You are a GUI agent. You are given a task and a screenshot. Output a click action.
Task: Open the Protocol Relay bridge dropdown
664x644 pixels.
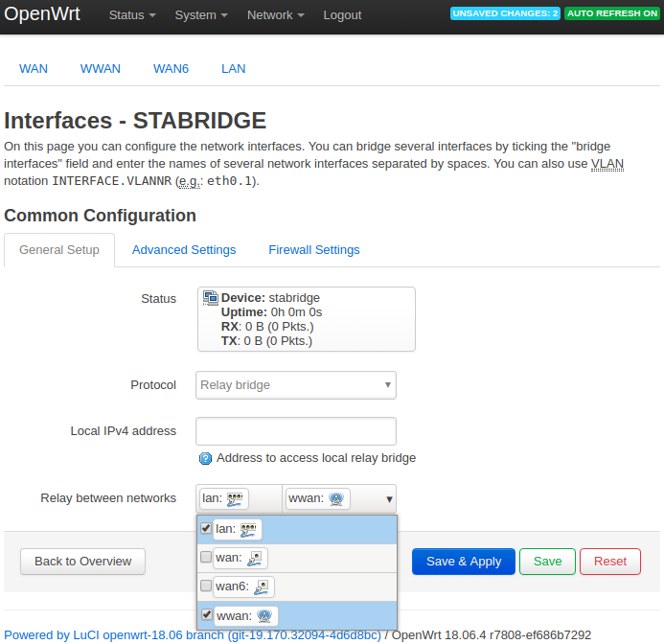(x=296, y=385)
